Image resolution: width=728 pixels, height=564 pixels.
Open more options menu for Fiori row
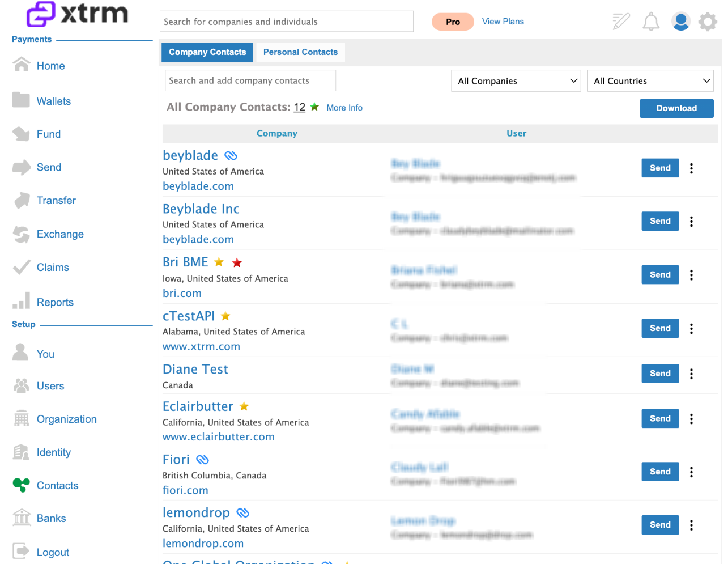coord(691,472)
